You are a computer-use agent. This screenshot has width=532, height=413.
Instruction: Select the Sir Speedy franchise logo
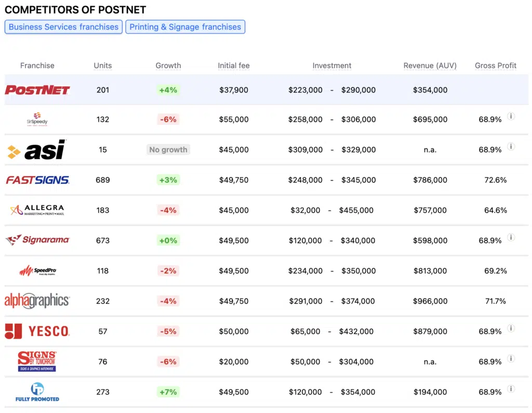(37, 119)
